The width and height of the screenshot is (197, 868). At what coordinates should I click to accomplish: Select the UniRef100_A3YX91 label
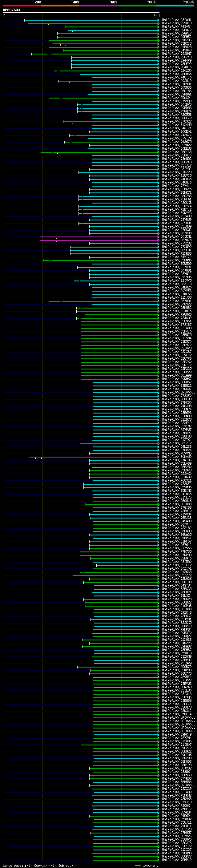[x=176, y=267]
